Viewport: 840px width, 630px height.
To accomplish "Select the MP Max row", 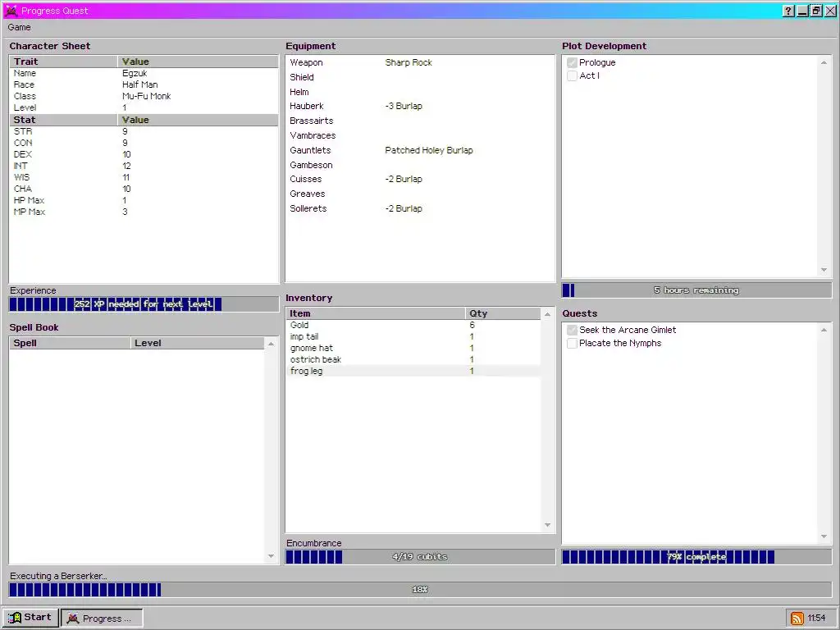I will pos(144,212).
